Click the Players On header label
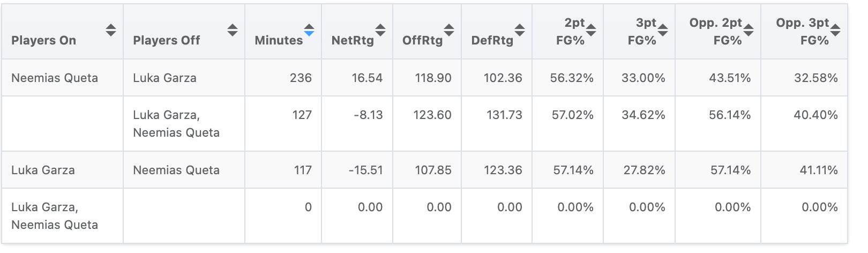Viewport: 868px width, 253px height. click(43, 40)
